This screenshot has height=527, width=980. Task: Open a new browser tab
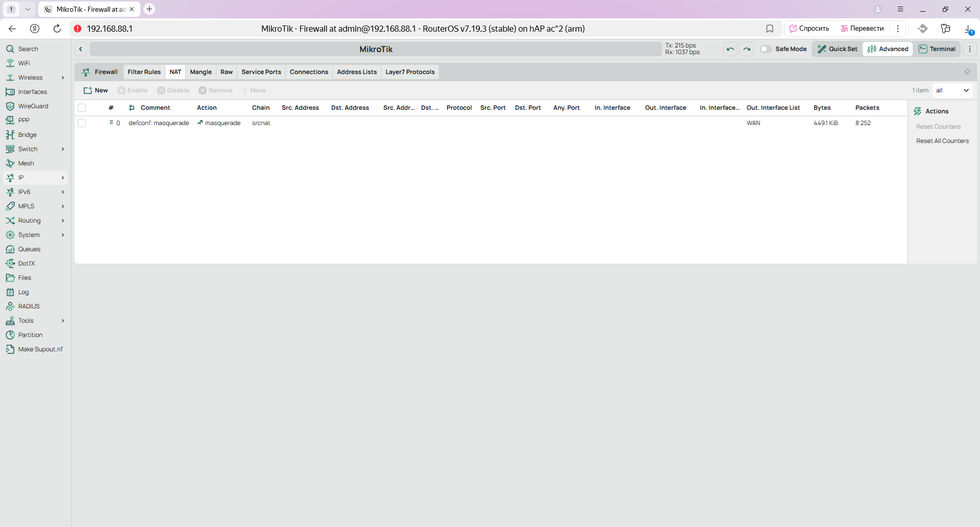click(x=149, y=9)
